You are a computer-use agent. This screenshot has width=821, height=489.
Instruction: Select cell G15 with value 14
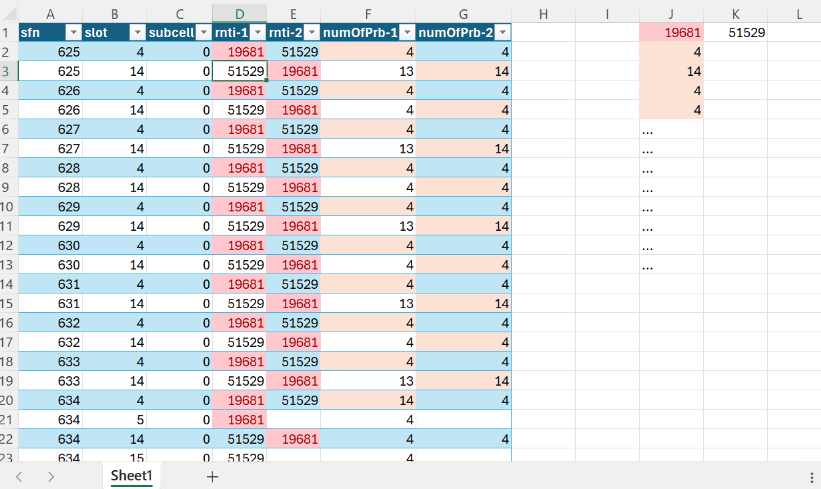pyautogui.click(x=463, y=304)
